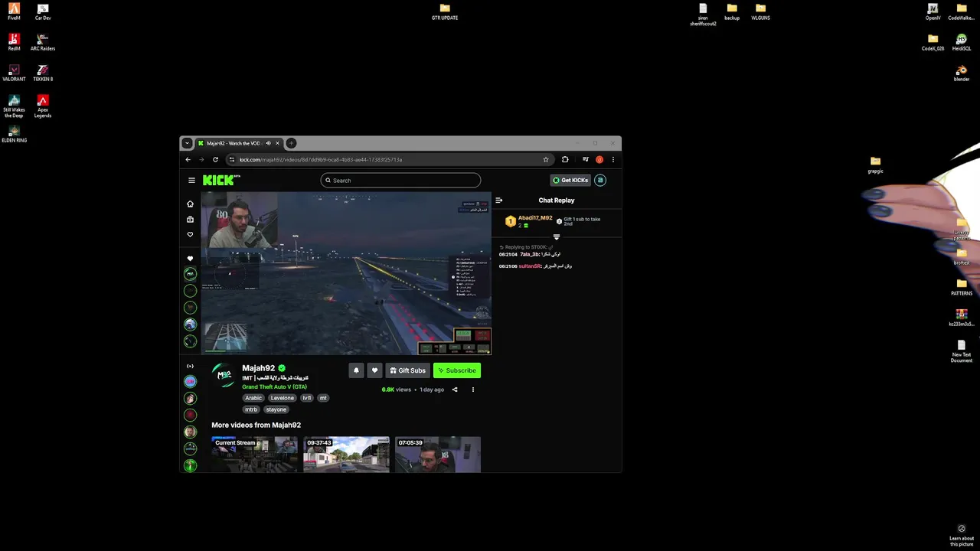Open the OpenIV desktop icon
The image size is (980, 551).
pos(933,12)
